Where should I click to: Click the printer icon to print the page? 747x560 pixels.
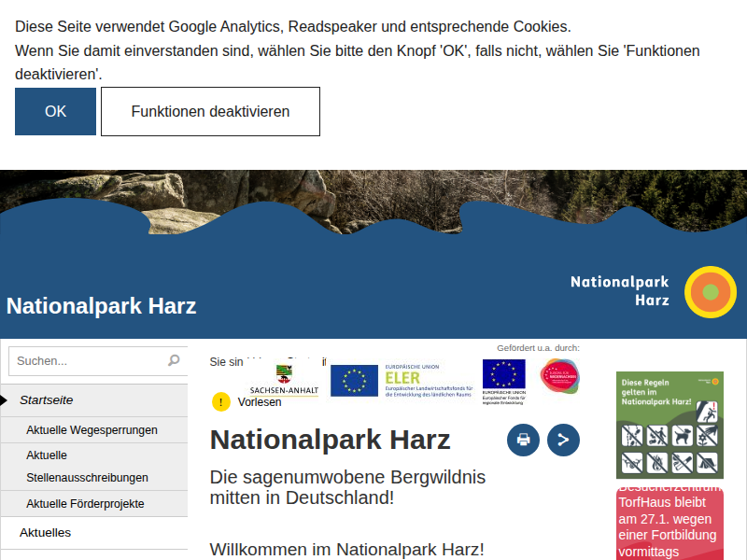(x=523, y=440)
